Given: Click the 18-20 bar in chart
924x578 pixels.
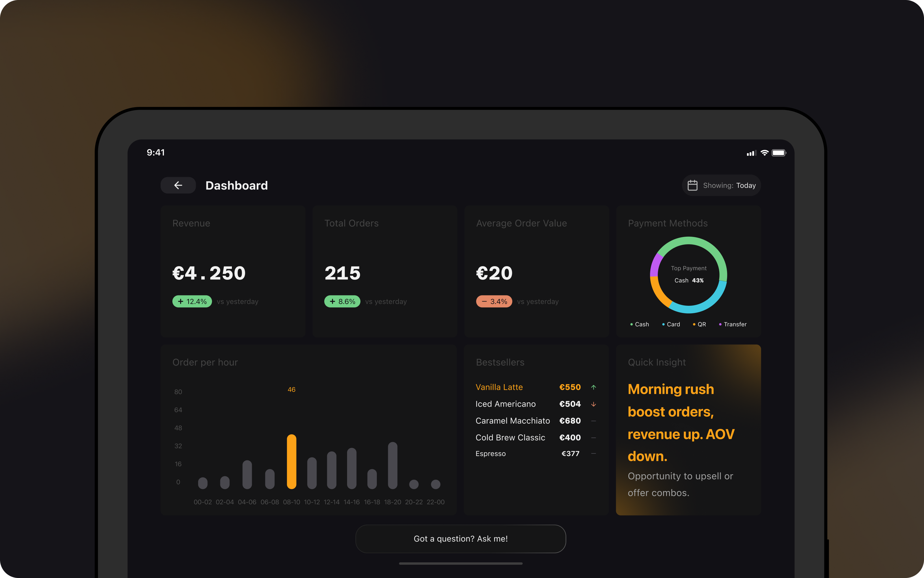Looking at the screenshot, I should pos(392,465).
